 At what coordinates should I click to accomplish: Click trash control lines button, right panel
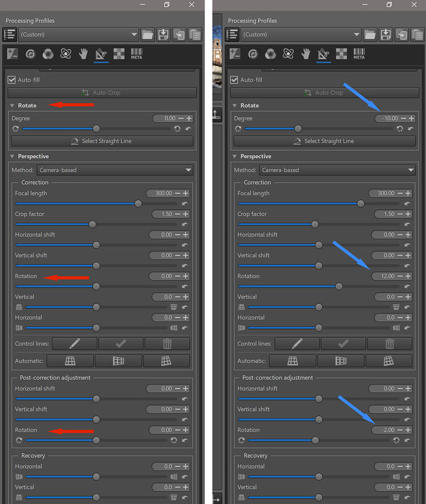(x=389, y=343)
